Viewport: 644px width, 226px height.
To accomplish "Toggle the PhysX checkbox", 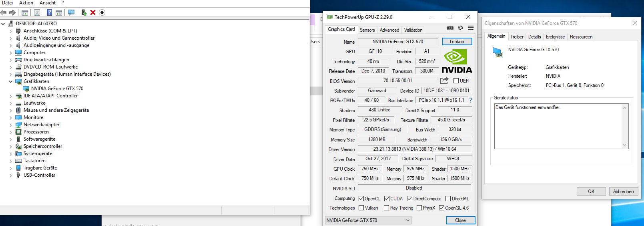I will tap(419, 208).
